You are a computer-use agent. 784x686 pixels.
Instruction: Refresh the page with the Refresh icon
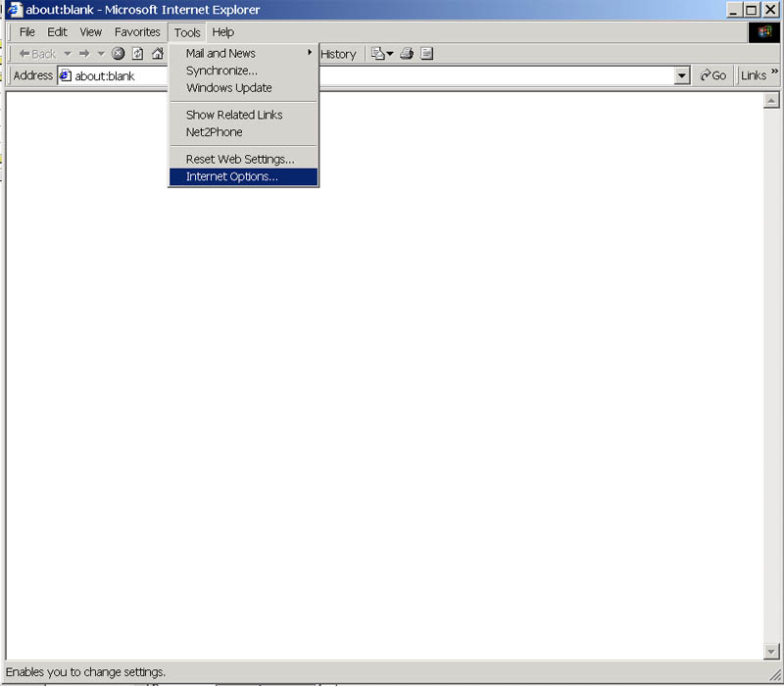[137, 54]
